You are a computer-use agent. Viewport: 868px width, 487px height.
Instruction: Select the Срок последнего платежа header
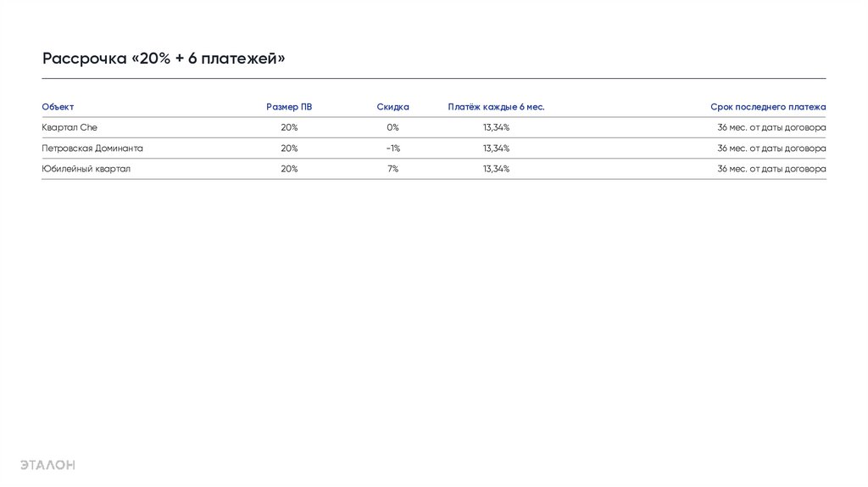coord(768,107)
